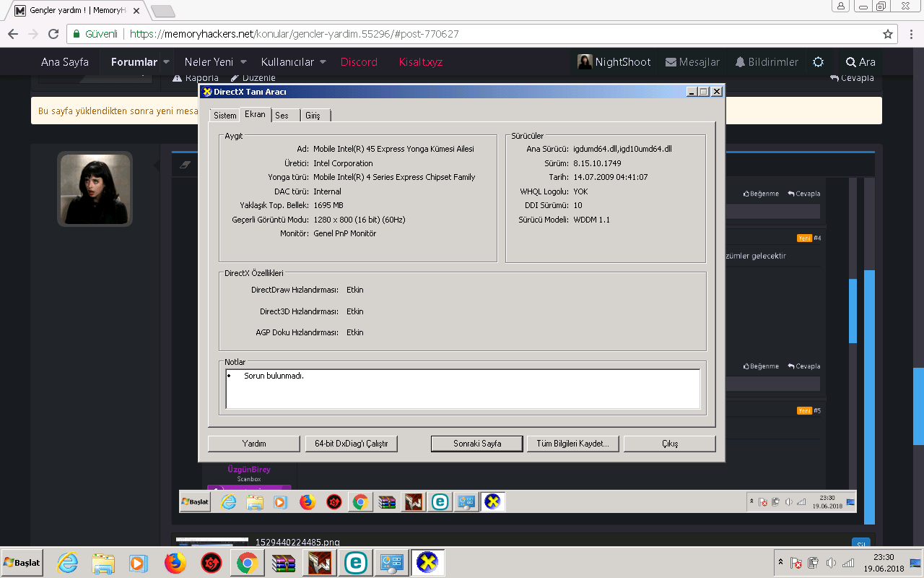Close the Gençler yardım browser tab
Screen dimensions: 924x578
click(136, 10)
